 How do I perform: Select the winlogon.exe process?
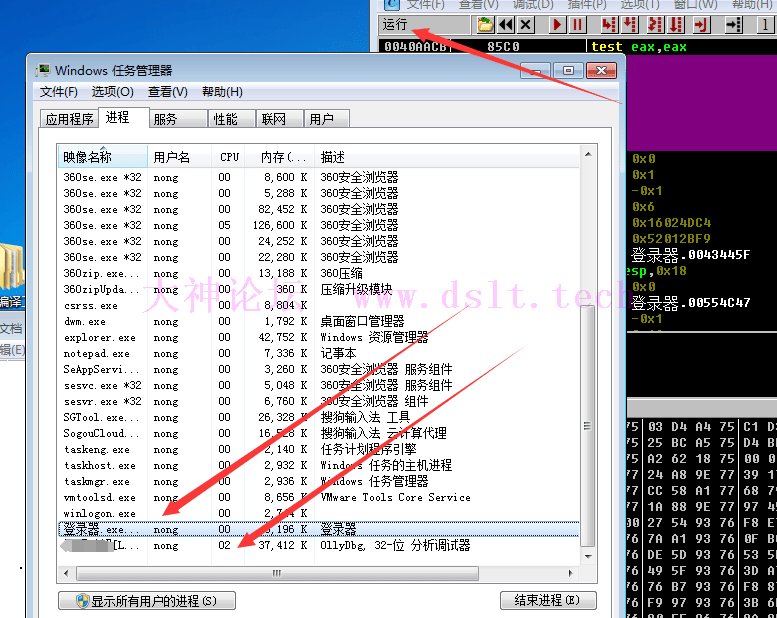tap(318, 513)
